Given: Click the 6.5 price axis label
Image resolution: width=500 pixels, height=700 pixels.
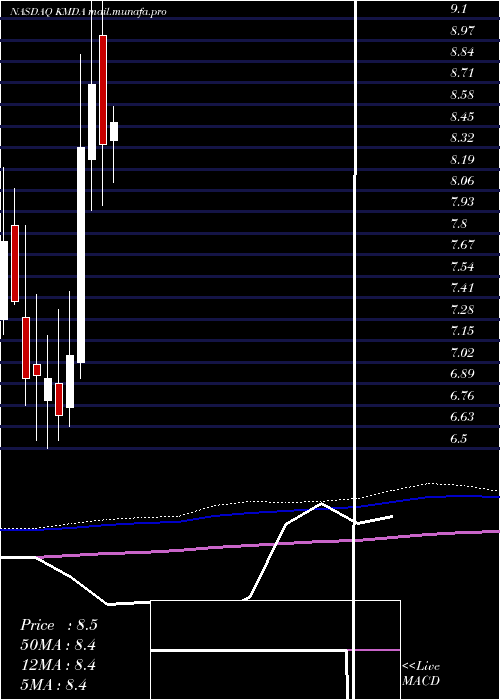Looking at the screenshot, I should click(458, 439).
